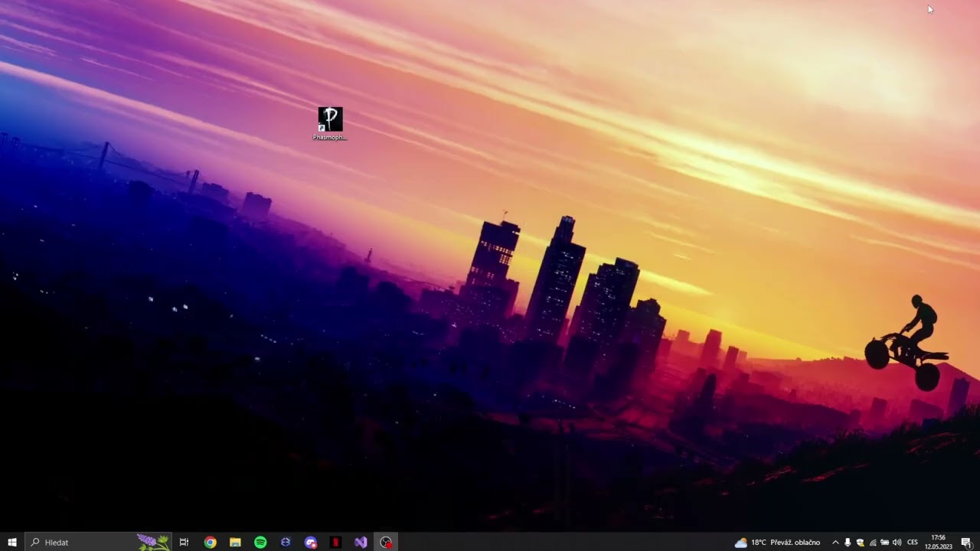This screenshot has height=551, width=980.
Task: Open Windows Security tray icon
Action: 860,542
